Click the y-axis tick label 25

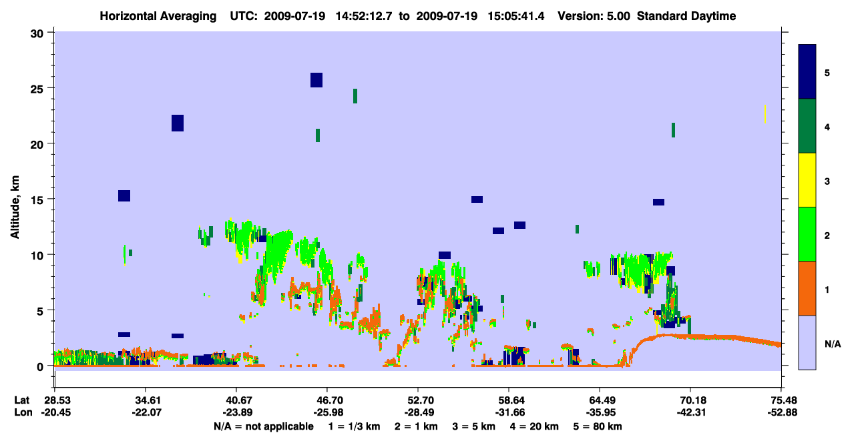point(39,88)
